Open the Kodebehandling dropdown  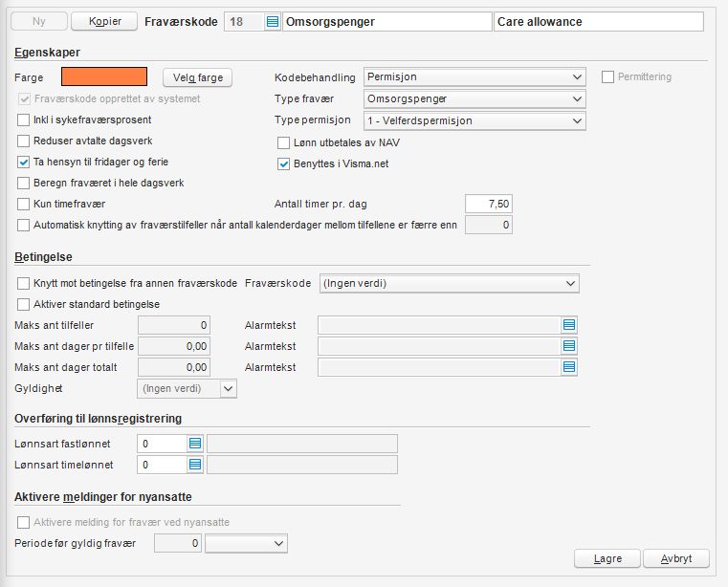pos(474,77)
